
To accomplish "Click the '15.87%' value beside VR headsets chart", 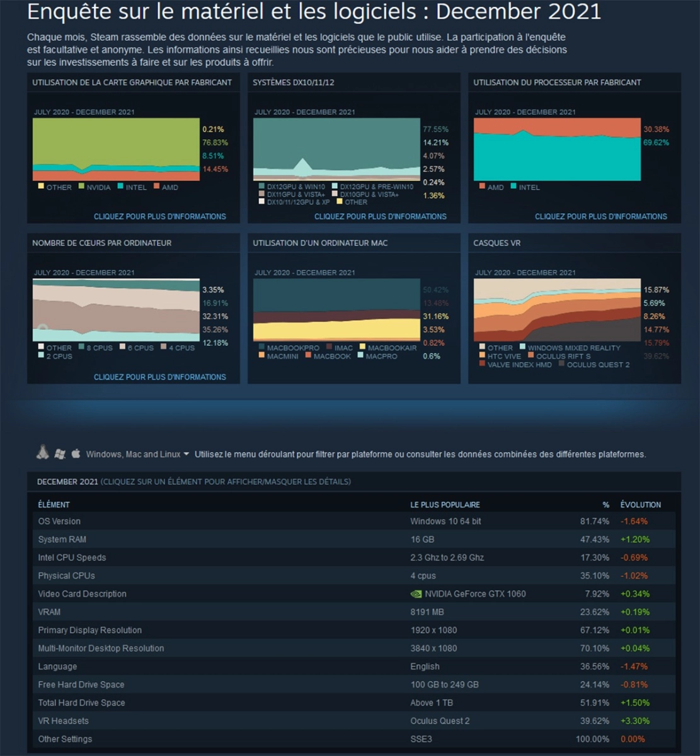I will [x=657, y=290].
